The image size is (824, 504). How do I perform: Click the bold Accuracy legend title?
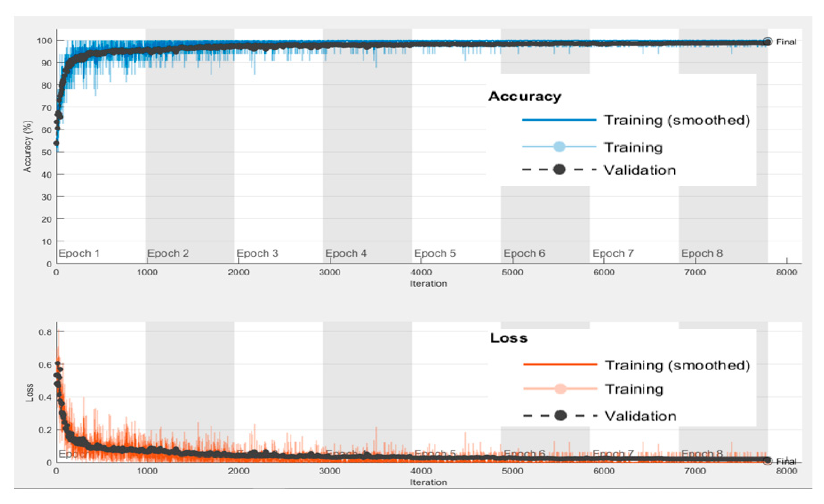click(x=524, y=96)
